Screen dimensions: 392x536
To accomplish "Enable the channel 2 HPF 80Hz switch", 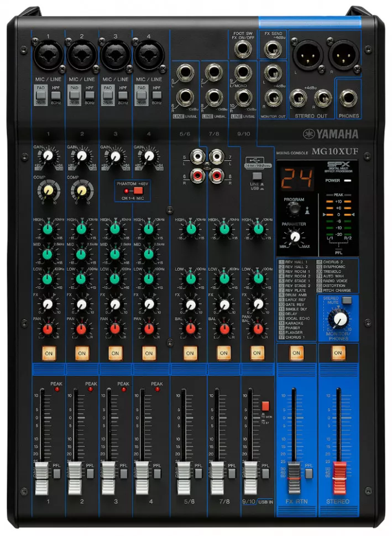I will pos(89,91).
